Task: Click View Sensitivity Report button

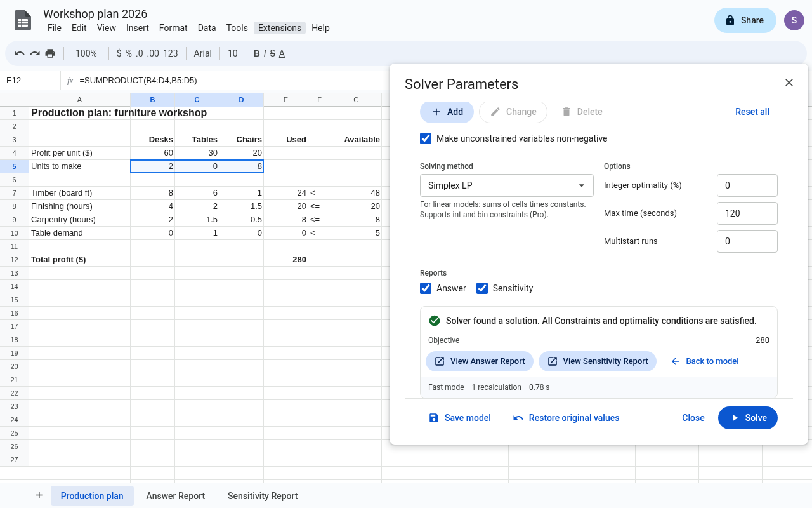Action: click(x=598, y=361)
